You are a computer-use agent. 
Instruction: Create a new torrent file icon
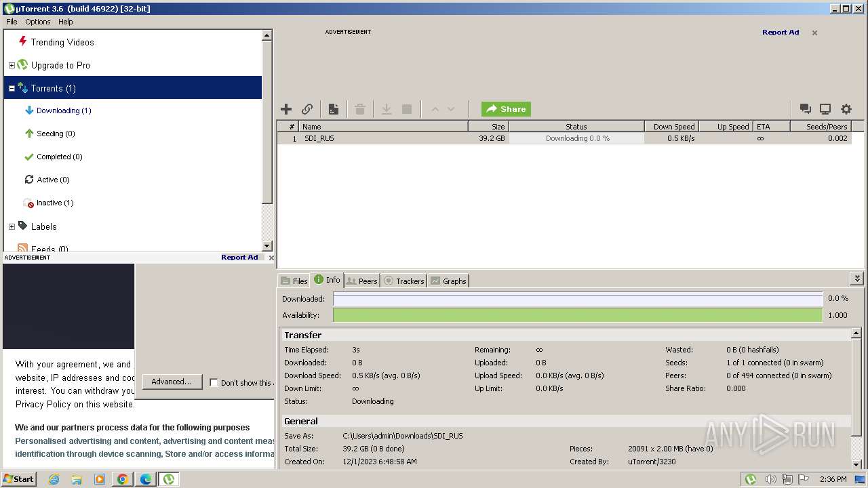click(334, 109)
